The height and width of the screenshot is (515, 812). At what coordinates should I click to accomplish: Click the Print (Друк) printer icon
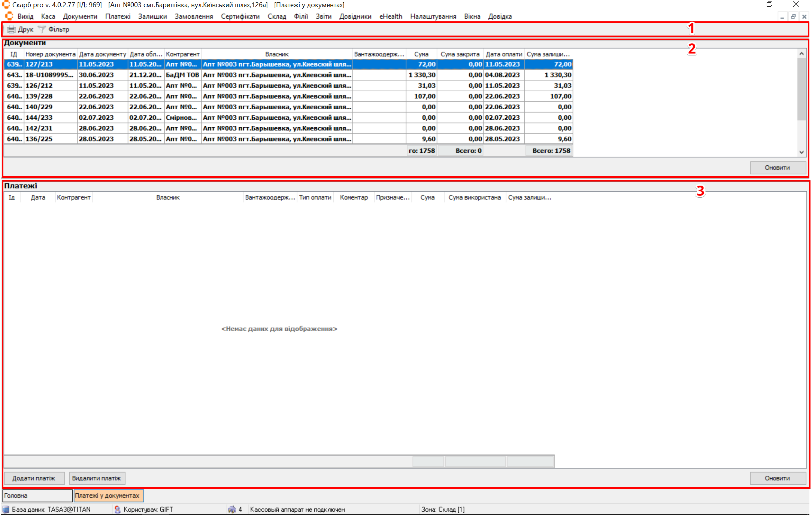tap(12, 29)
